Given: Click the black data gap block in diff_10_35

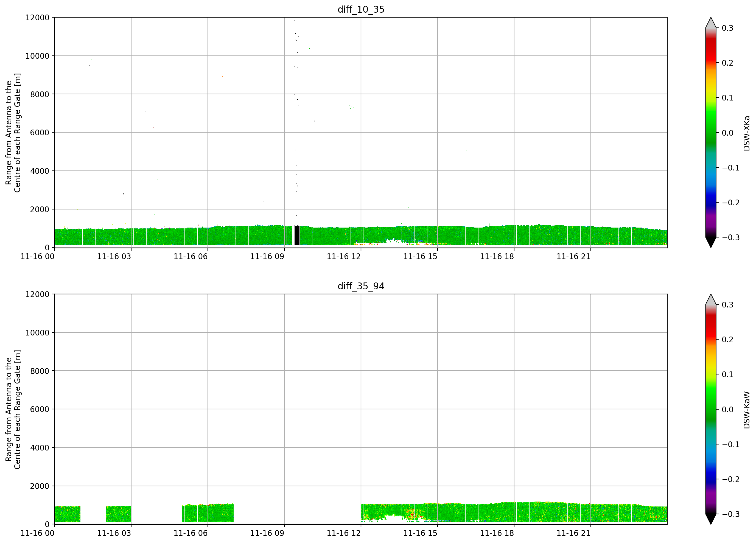Looking at the screenshot, I should point(297,236).
